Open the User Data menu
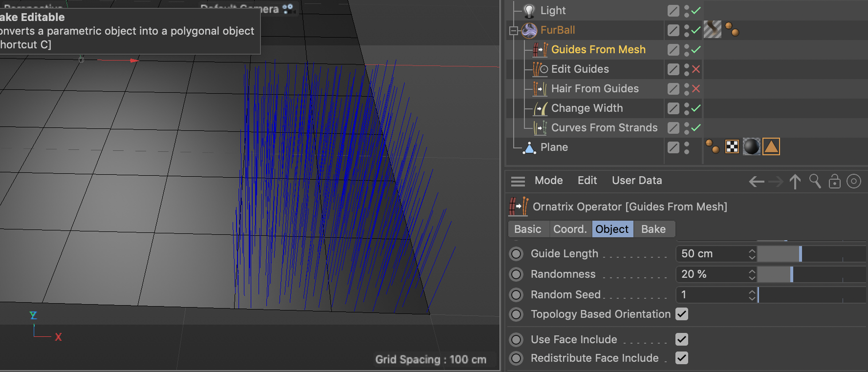The image size is (868, 372). [636, 181]
